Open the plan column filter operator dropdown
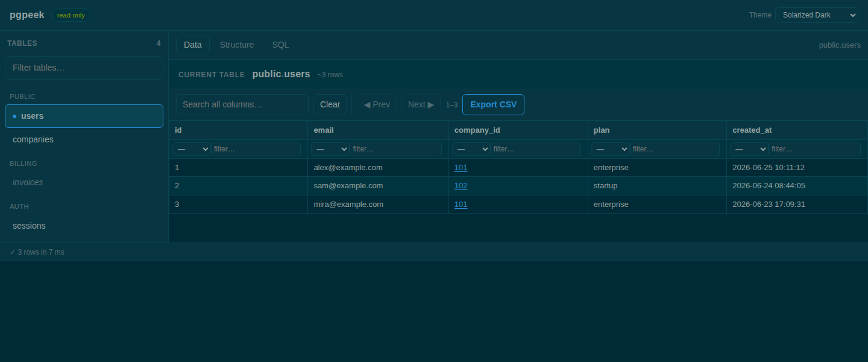 tap(610, 149)
